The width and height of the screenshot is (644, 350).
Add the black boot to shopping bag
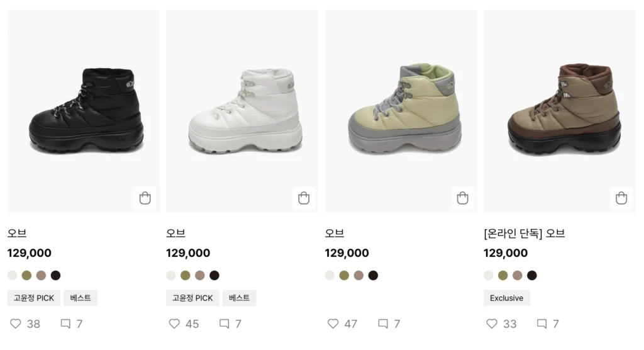pos(145,198)
